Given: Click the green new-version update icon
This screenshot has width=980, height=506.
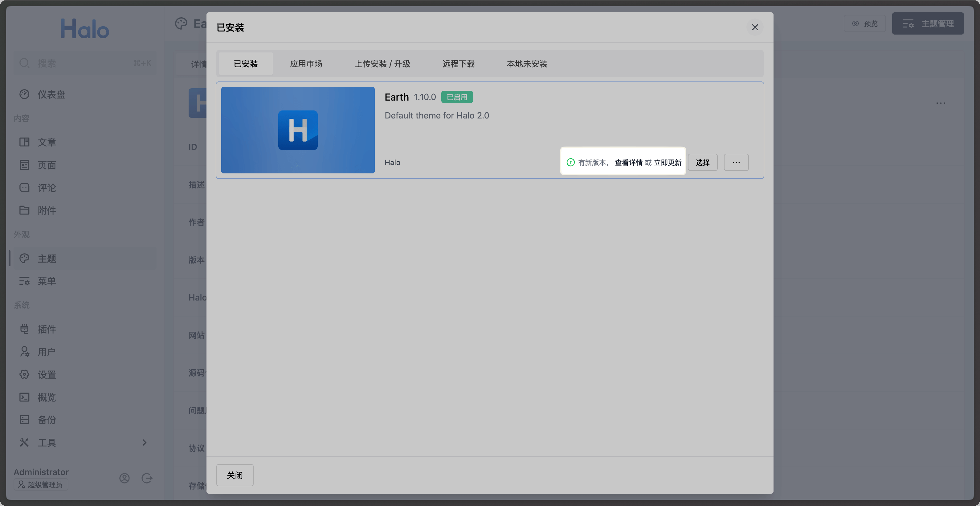Looking at the screenshot, I should (570, 163).
